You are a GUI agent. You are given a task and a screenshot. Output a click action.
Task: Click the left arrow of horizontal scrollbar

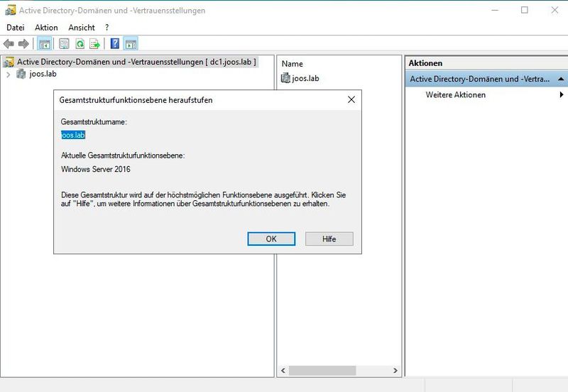pos(283,370)
